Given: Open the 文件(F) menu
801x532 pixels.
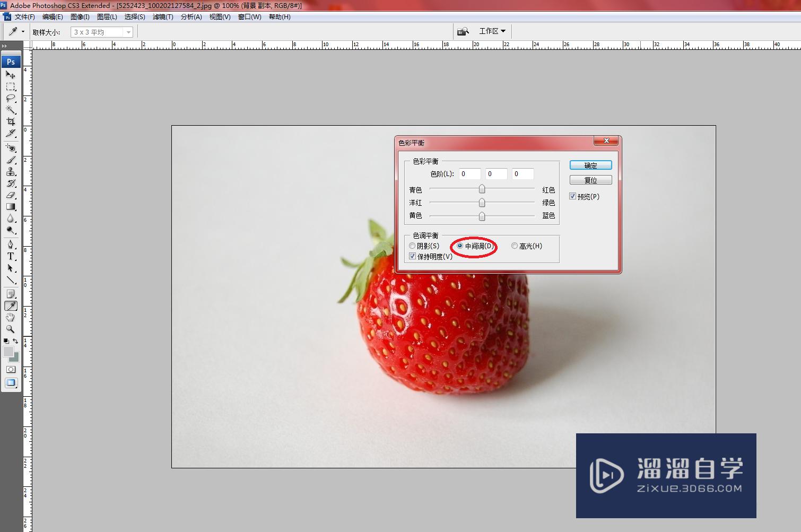Looking at the screenshot, I should 24,17.
